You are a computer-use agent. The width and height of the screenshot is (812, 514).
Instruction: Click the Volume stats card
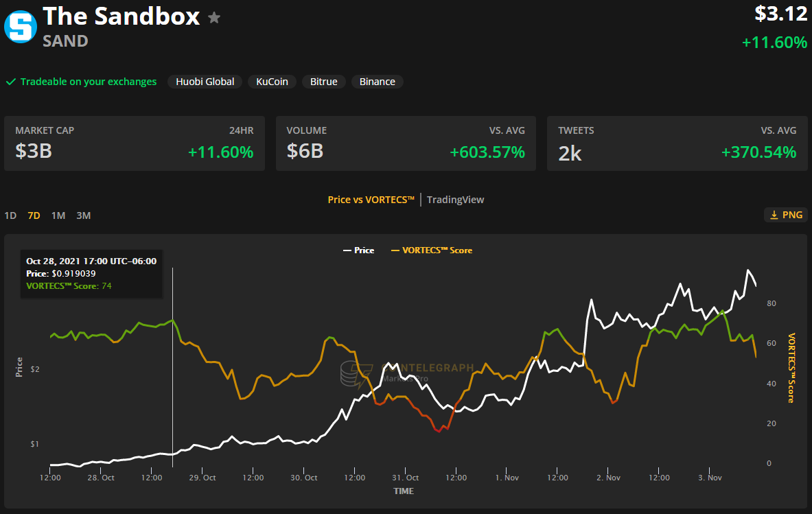(406, 143)
